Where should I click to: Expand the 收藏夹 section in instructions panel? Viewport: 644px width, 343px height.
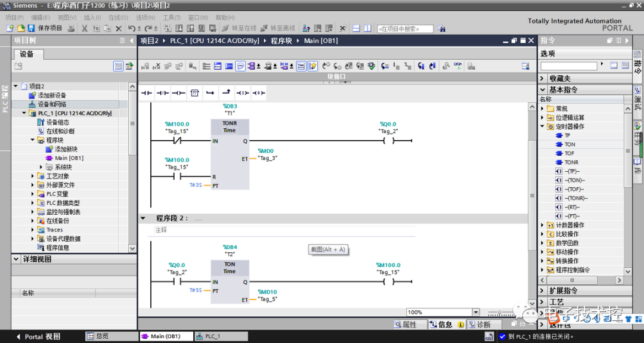click(x=543, y=78)
